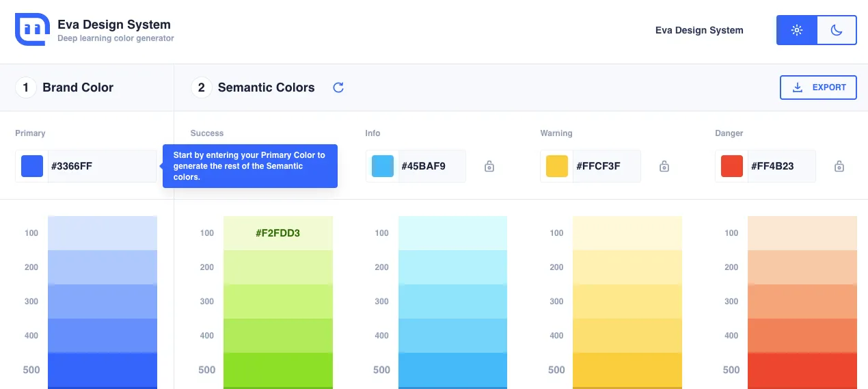Switch to dark theme moon icon
This screenshot has height=389, width=868.
(x=837, y=30)
